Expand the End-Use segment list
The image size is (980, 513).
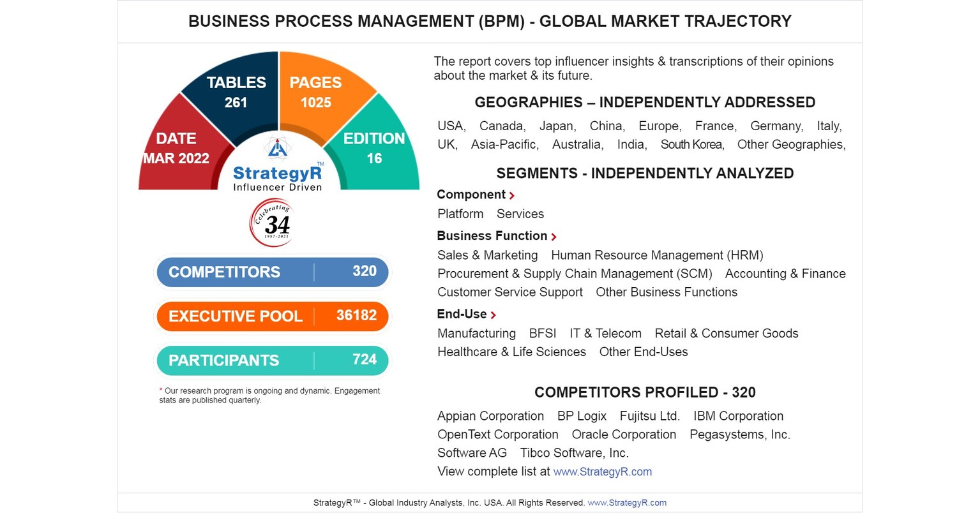click(462, 314)
